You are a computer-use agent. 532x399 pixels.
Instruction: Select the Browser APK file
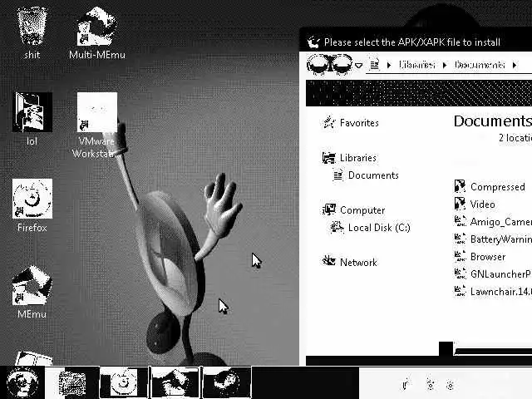(x=488, y=257)
